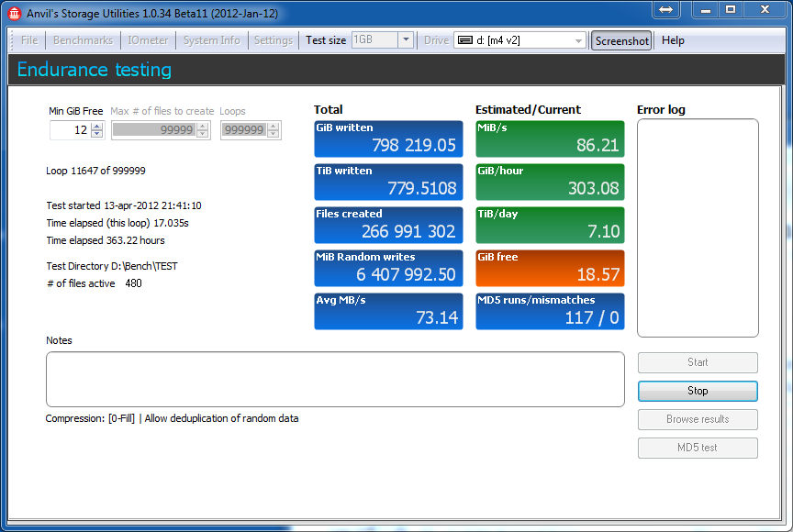Screen dimensions: 793x532
Task: Click up arrow on Max files to create
Action: pyautogui.click(x=203, y=126)
